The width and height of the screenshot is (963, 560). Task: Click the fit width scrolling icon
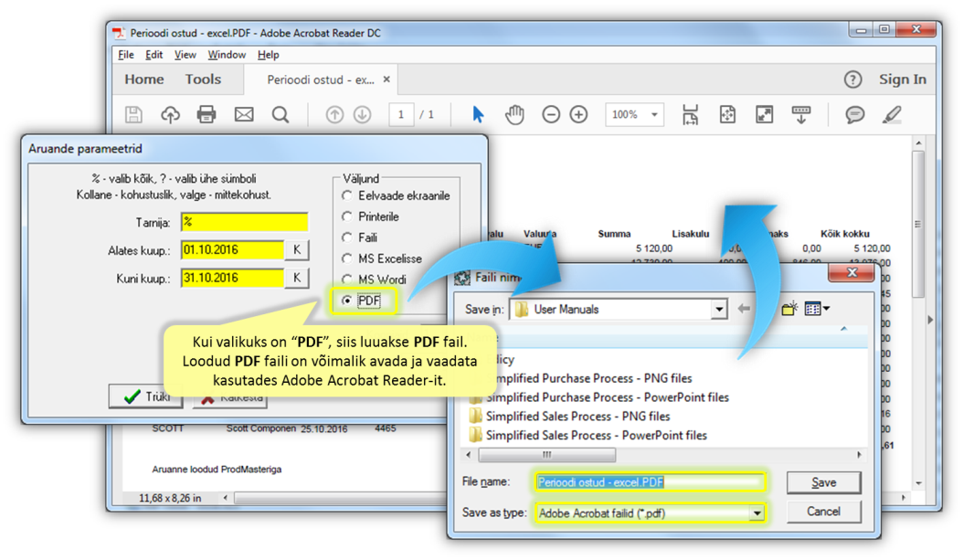691,114
